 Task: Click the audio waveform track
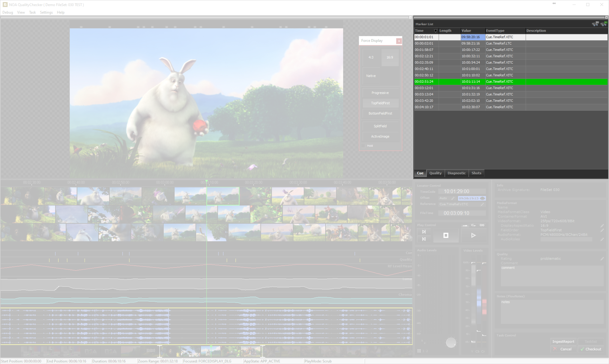pos(206,326)
